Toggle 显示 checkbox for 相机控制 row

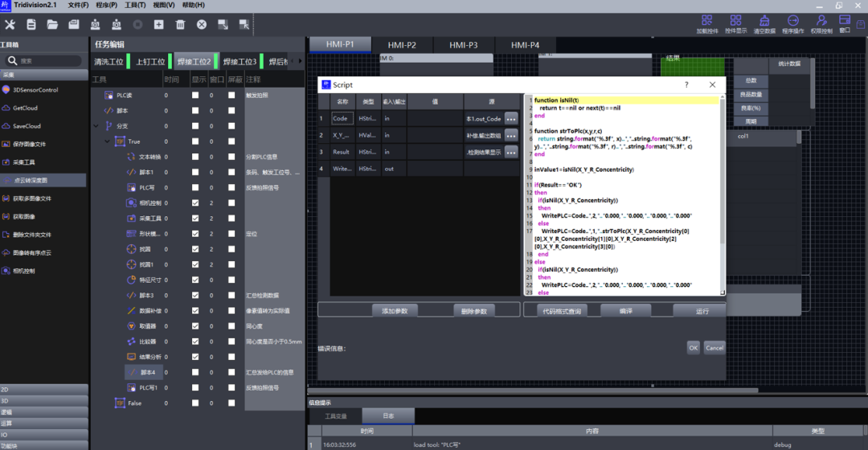click(195, 203)
